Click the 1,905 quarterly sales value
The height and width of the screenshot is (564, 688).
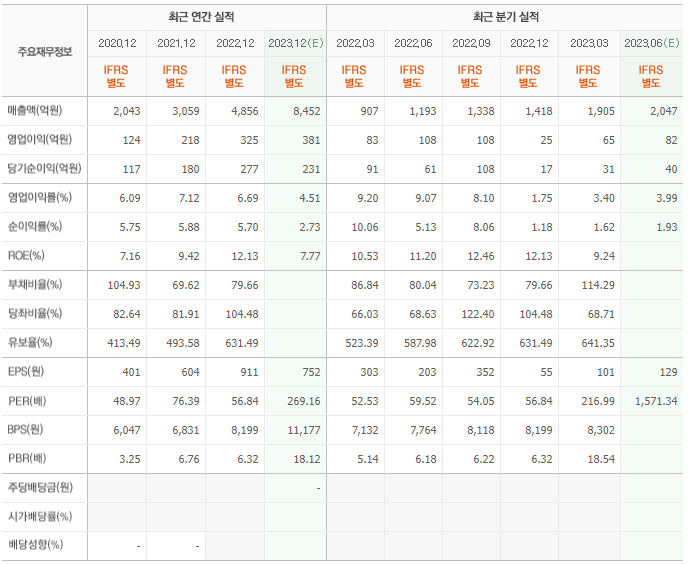pos(601,111)
